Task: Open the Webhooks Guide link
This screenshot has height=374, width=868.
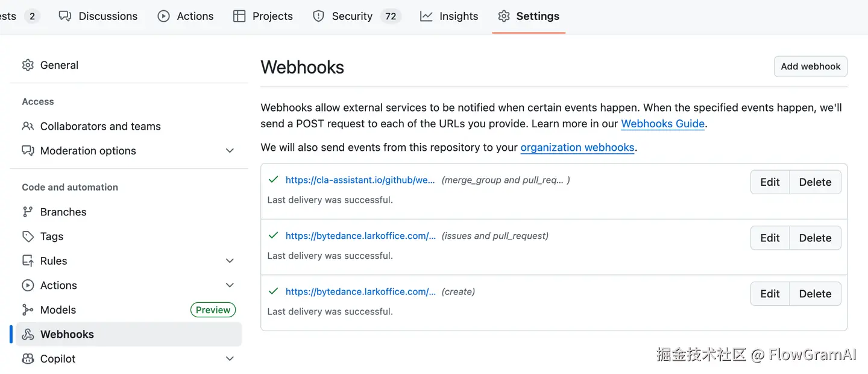Action: pyautogui.click(x=662, y=124)
